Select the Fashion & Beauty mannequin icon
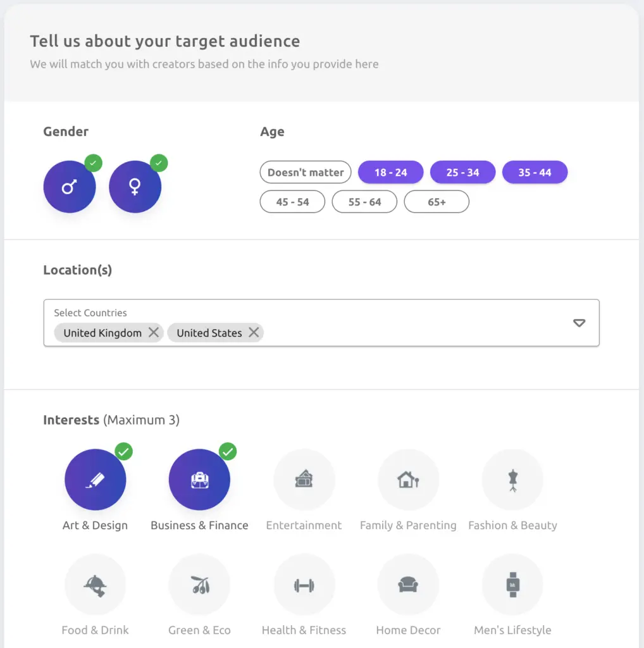The image size is (644, 648). coord(512,480)
